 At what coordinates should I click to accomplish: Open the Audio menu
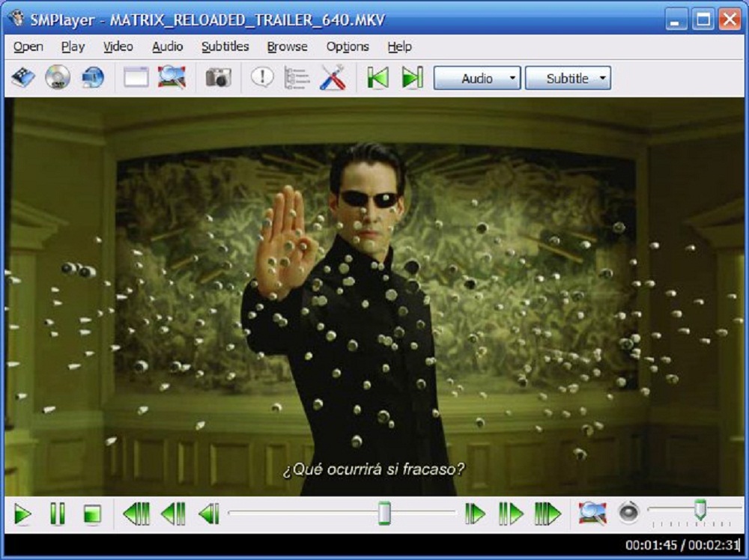(x=167, y=46)
